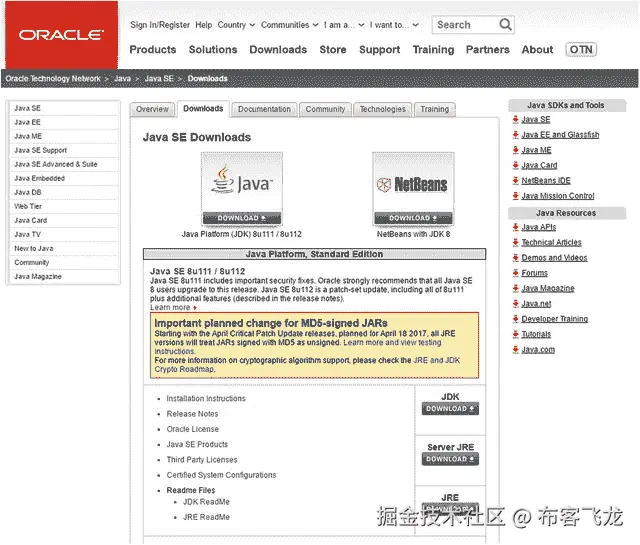The image size is (640, 545).
Task: Expand the 'I want to...' dropdown
Action: click(394, 25)
